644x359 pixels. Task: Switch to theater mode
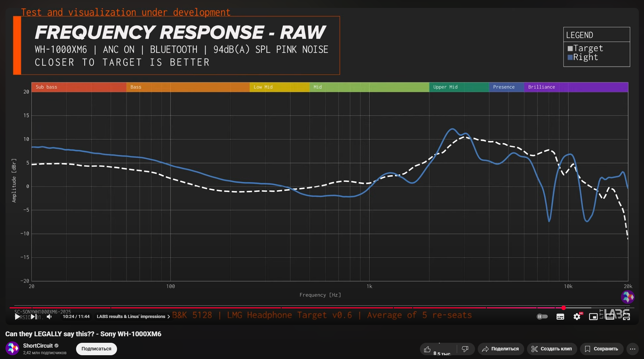tap(610, 317)
